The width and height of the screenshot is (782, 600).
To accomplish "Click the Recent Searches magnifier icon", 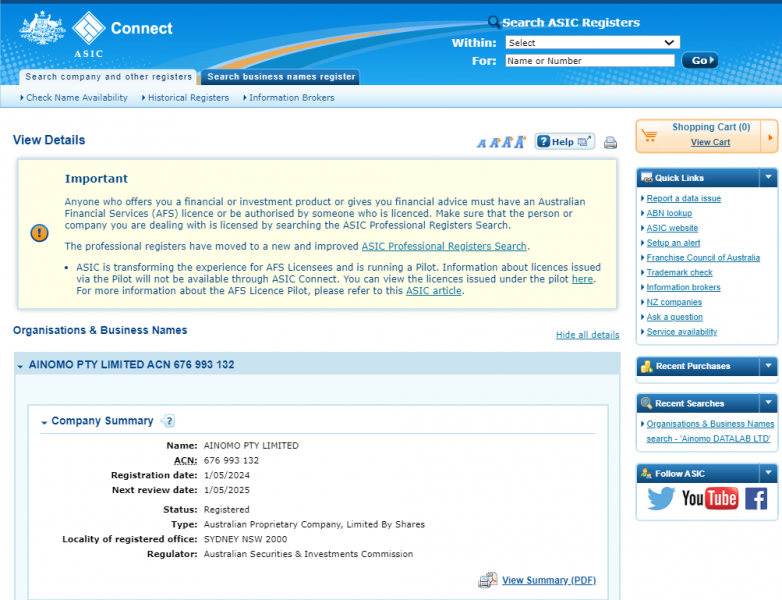I will click(x=646, y=403).
